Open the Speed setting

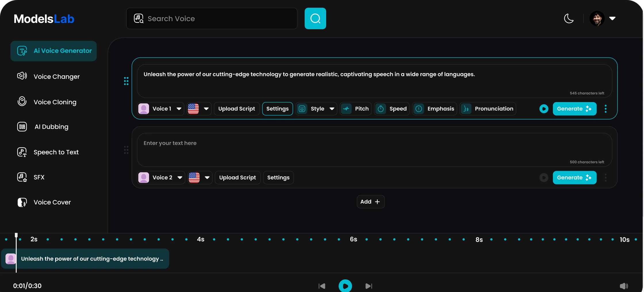392,109
